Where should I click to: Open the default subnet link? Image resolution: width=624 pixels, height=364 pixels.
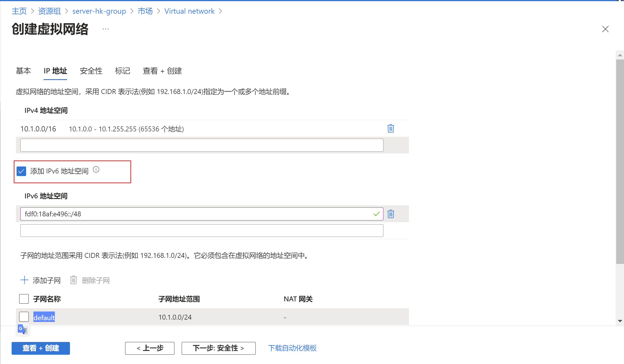44,318
